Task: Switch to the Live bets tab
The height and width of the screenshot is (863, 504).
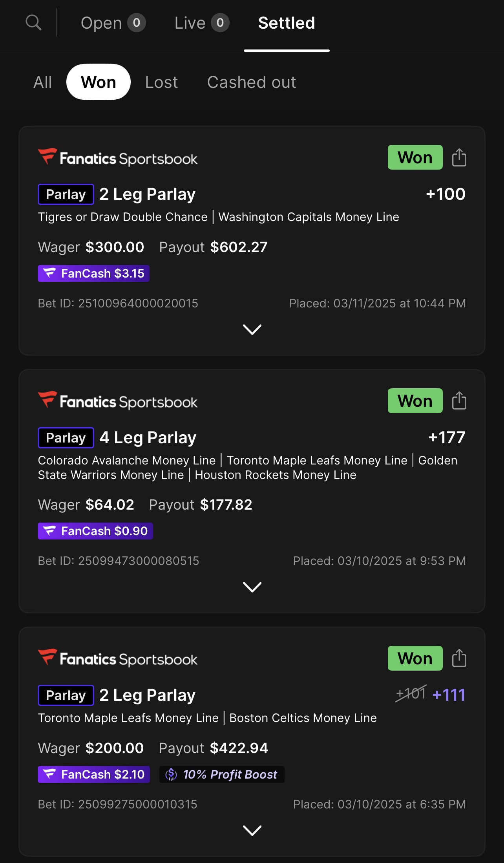Action: tap(201, 23)
